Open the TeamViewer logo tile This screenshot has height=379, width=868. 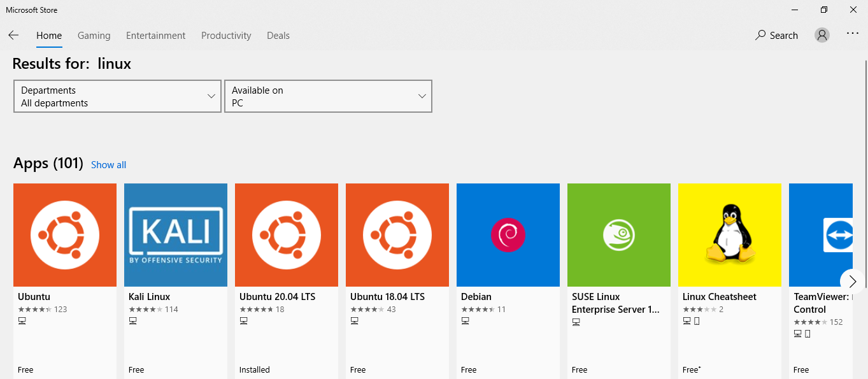tap(821, 235)
